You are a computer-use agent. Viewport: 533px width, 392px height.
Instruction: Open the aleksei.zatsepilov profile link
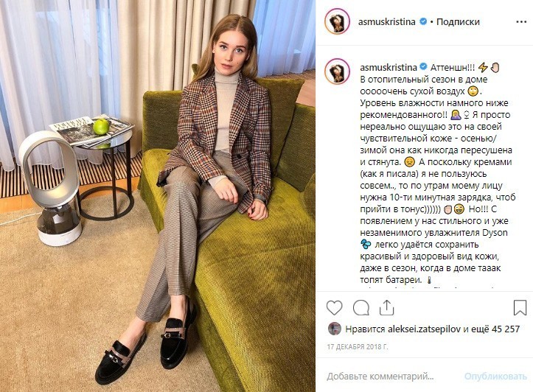coord(424,329)
